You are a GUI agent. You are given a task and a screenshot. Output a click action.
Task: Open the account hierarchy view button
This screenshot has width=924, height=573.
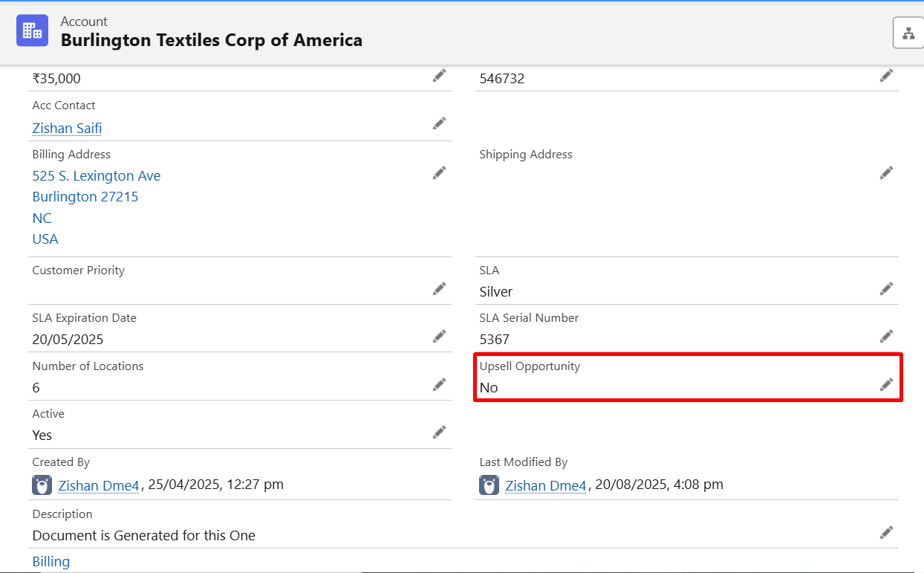908,33
